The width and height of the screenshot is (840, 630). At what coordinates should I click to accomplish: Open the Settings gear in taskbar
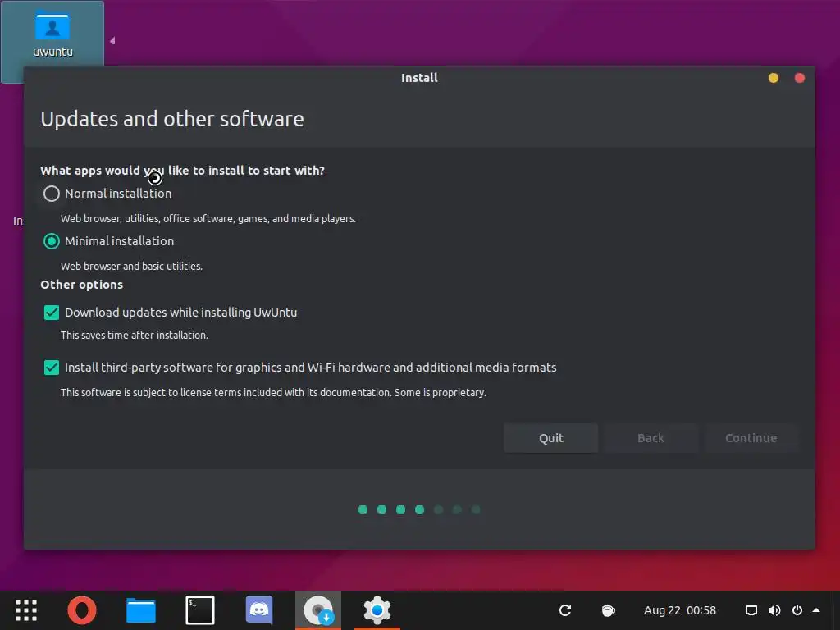pos(377,610)
